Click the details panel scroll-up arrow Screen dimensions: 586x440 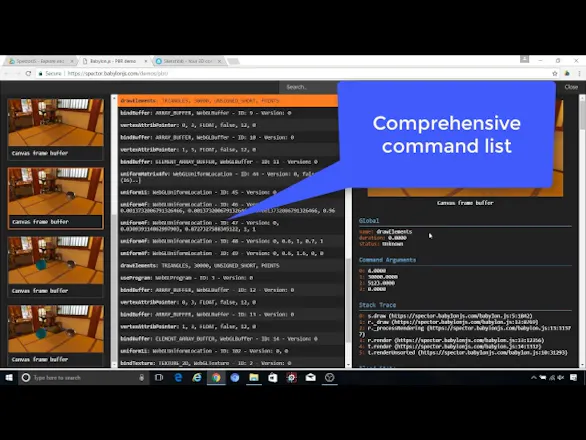point(582,98)
